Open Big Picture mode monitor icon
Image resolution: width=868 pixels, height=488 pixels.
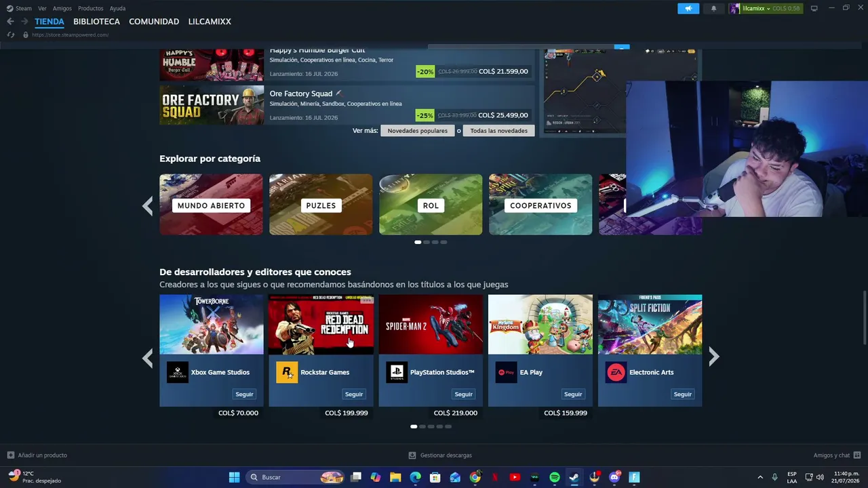tap(814, 9)
